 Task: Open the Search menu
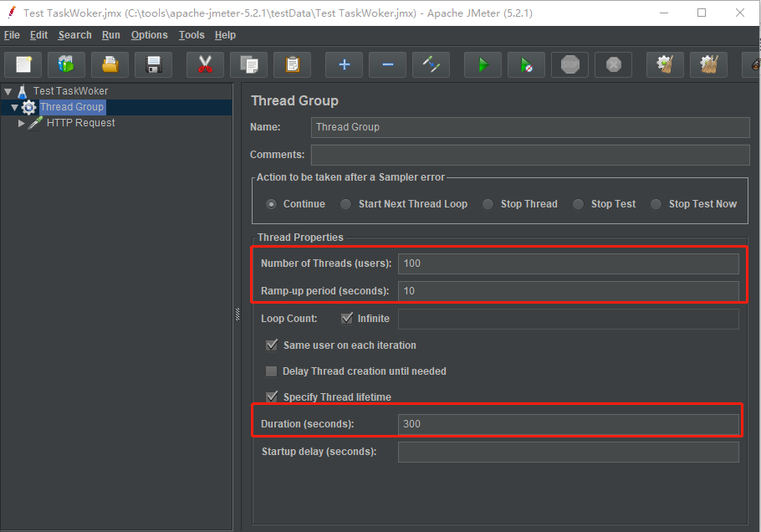point(74,35)
